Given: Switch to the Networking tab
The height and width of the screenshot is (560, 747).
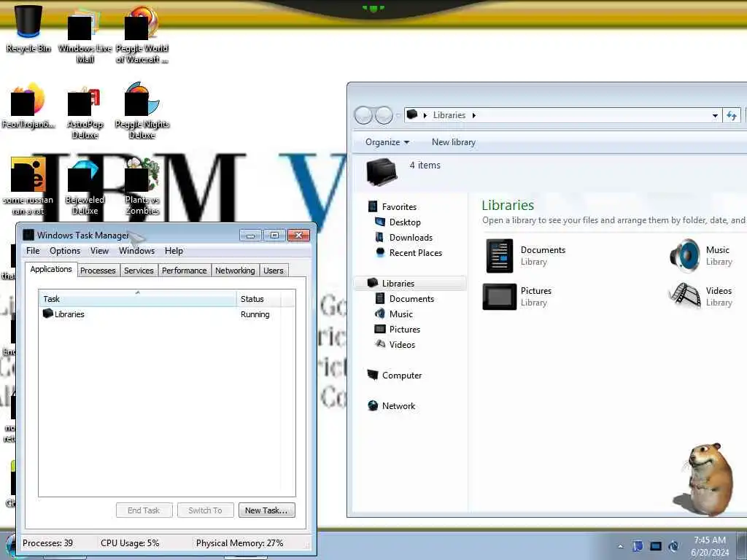Looking at the screenshot, I should pos(235,271).
